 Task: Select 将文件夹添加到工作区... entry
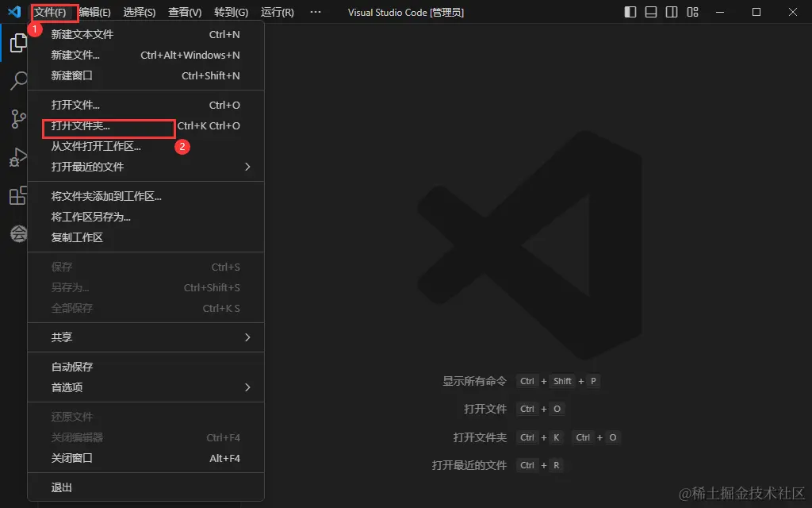pos(146,196)
